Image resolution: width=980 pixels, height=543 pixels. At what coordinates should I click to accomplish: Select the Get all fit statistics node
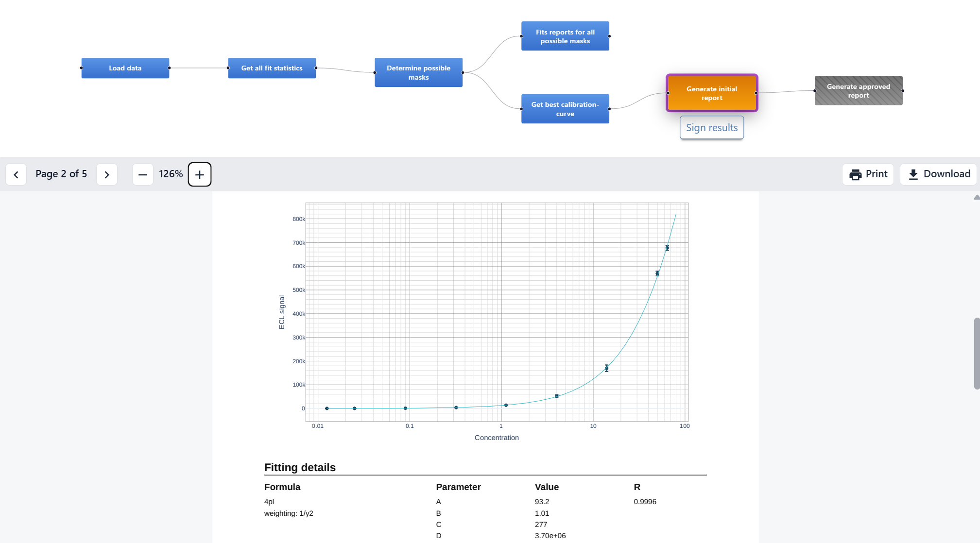pos(272,68)
